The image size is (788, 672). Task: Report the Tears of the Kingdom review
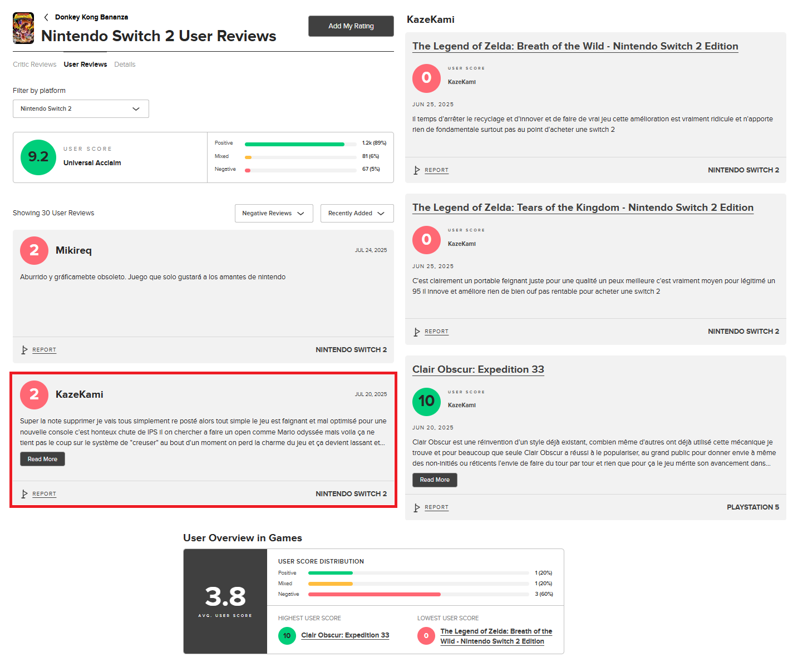pyautogui.click(x=436, y=332)
